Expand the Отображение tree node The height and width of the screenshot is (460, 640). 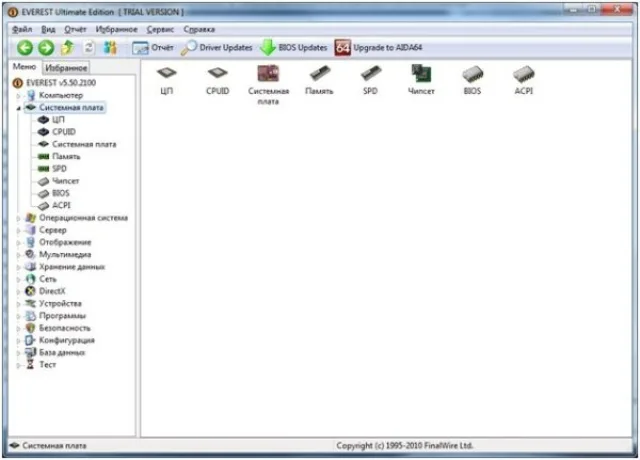[x=18, y=243]
